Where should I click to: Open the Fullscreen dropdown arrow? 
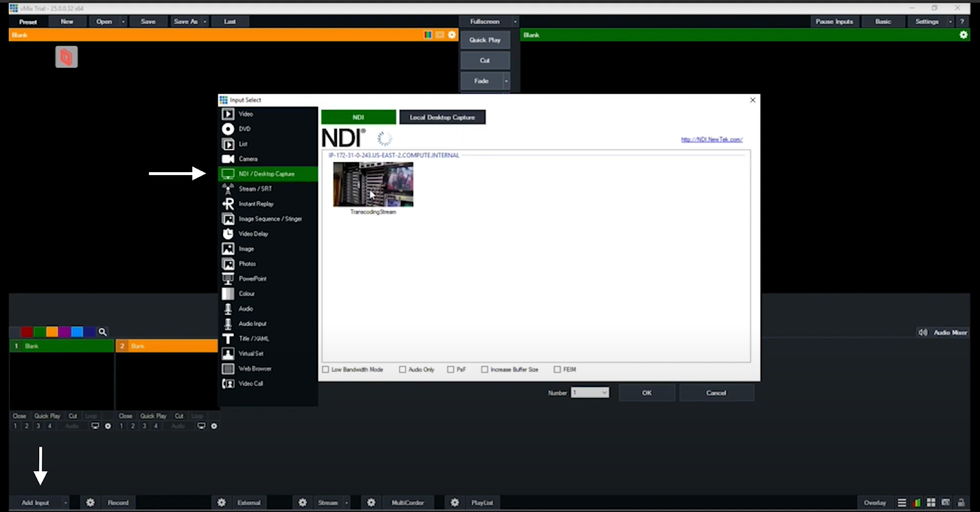pos(515,21)
